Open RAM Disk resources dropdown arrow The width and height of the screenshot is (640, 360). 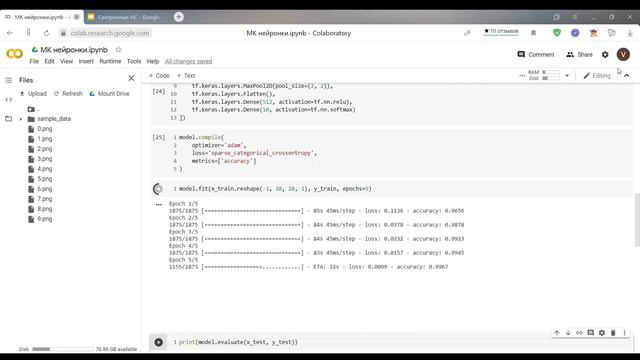point(567,76)
